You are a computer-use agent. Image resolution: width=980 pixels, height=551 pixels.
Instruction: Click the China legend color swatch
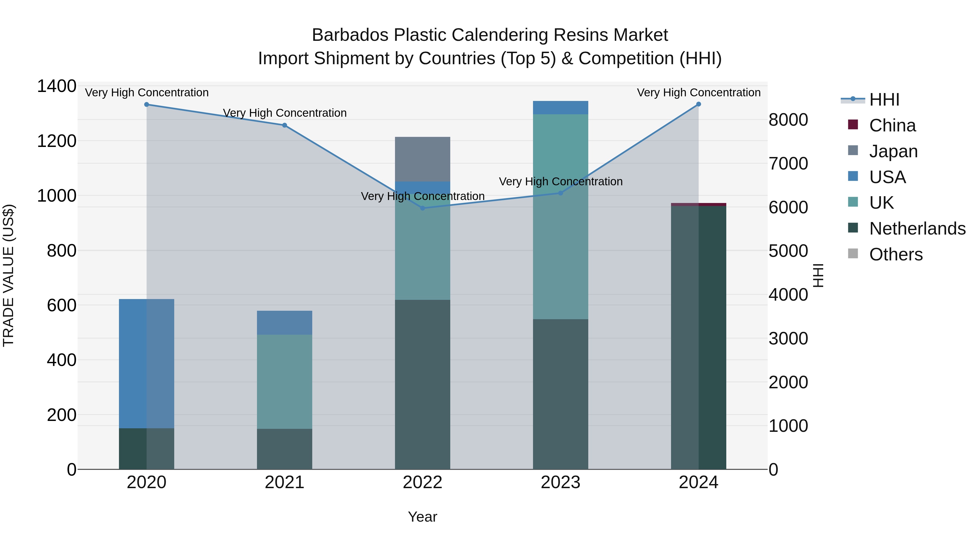point(853,125)
